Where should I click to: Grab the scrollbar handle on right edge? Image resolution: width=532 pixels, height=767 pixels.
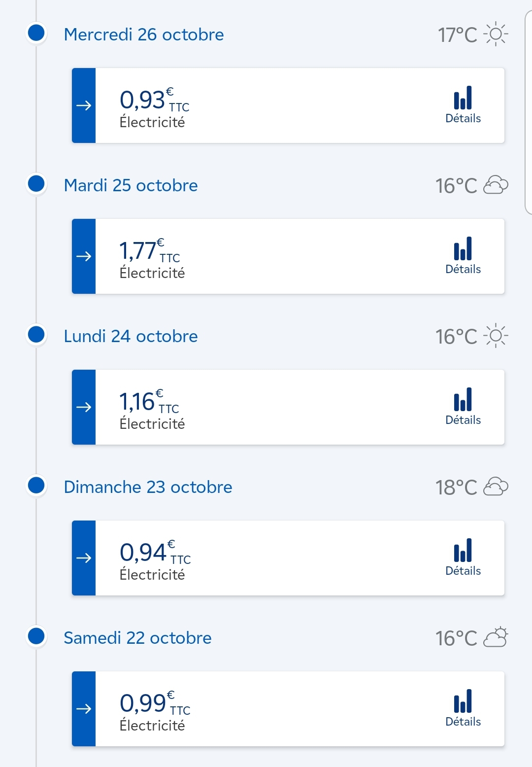coord(528,113)
